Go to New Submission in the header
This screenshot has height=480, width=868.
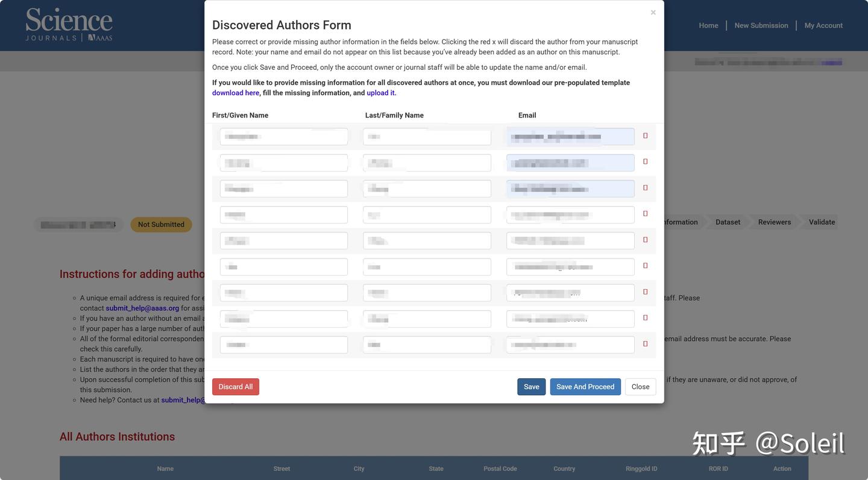pyautogui.click(x=761, y=25)
